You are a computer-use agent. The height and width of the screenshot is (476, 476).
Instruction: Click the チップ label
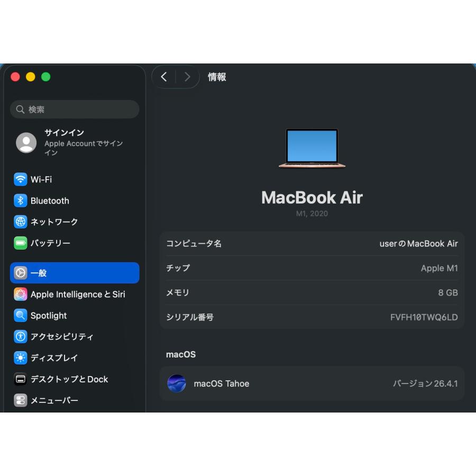point(178,268)
